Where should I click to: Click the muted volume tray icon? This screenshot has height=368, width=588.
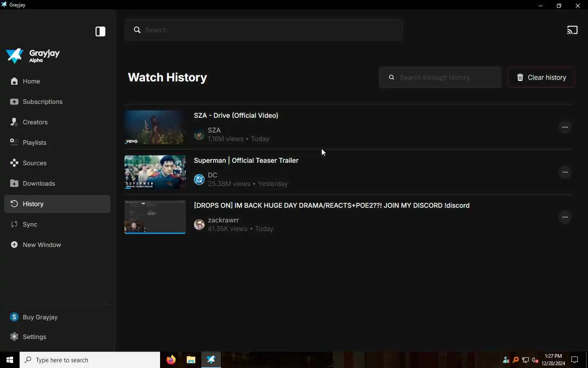click(x=535, y=360)
